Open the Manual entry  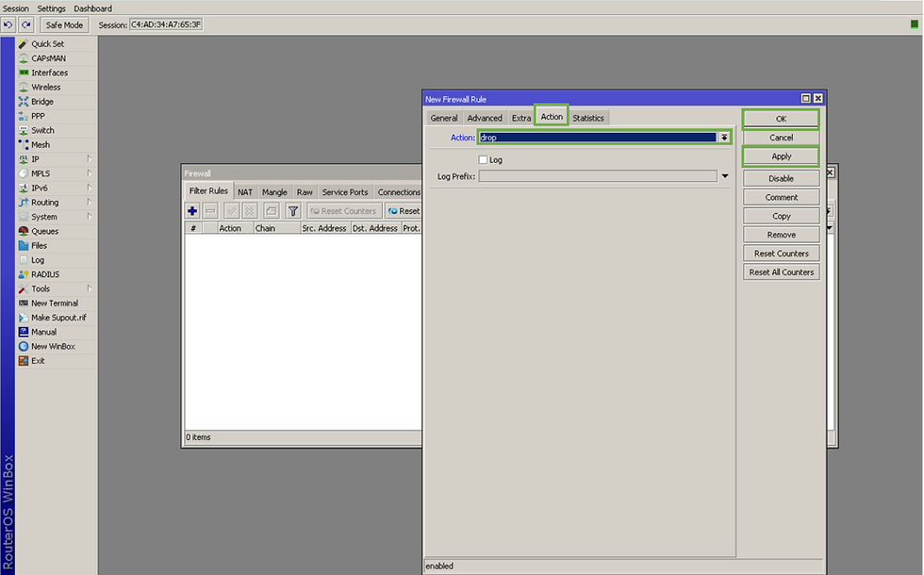point(43,332)
